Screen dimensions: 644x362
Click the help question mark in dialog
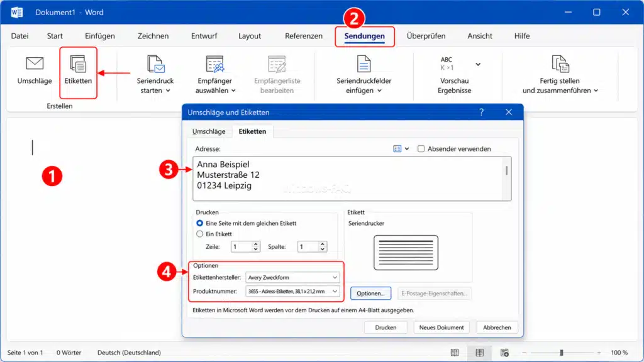point(481,112)
